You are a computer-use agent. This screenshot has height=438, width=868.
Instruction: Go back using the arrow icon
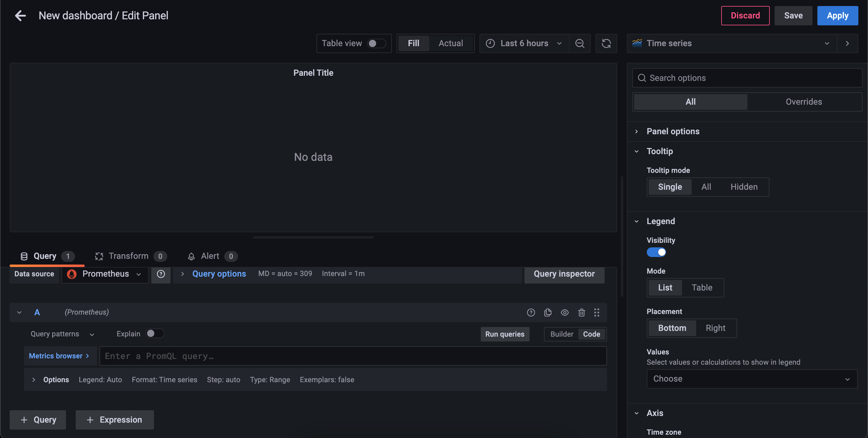click(x=20, y=15)
